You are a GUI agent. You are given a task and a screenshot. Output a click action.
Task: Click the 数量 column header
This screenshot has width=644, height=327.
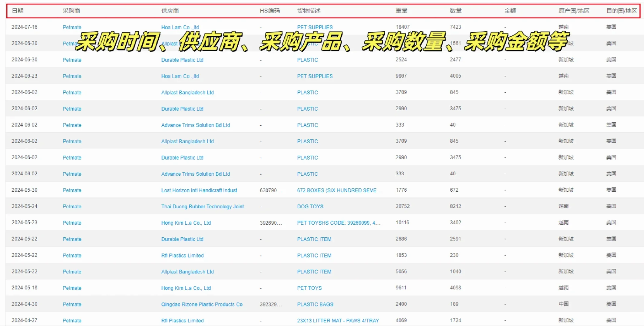(455, 11)
